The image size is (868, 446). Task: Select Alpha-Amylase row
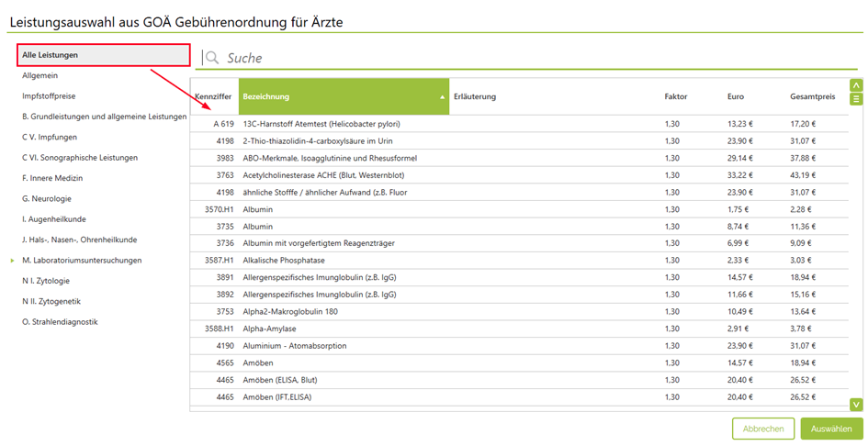pyautogui.click(x=519, y=329)
